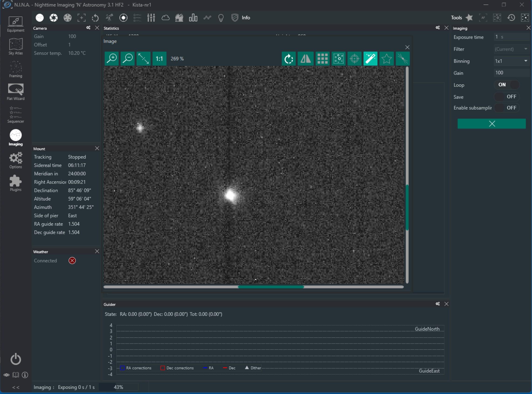Click the power button in sidebar

[16, 359]
